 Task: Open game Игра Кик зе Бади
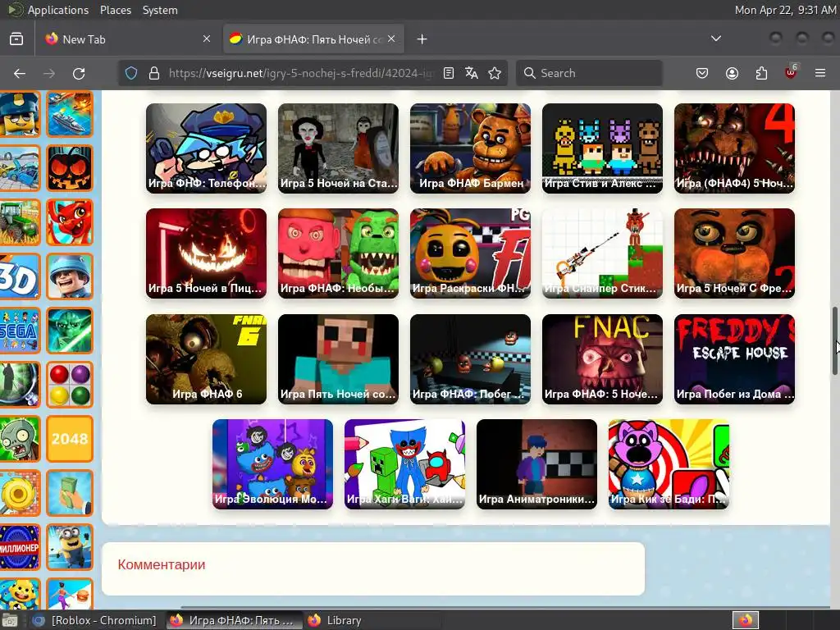[669, 464]
